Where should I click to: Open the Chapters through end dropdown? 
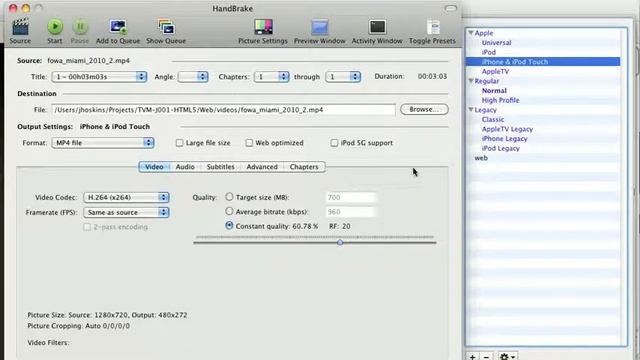[343, 77]
